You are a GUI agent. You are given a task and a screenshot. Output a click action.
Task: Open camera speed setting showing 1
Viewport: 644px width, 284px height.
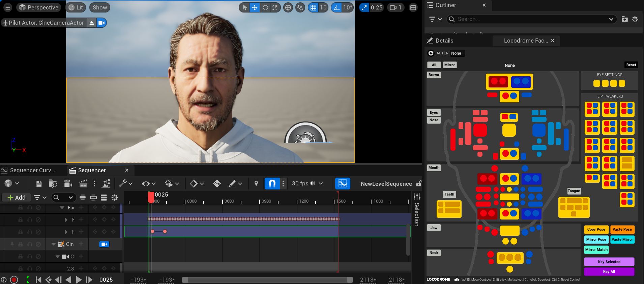[x=396, y=7]
